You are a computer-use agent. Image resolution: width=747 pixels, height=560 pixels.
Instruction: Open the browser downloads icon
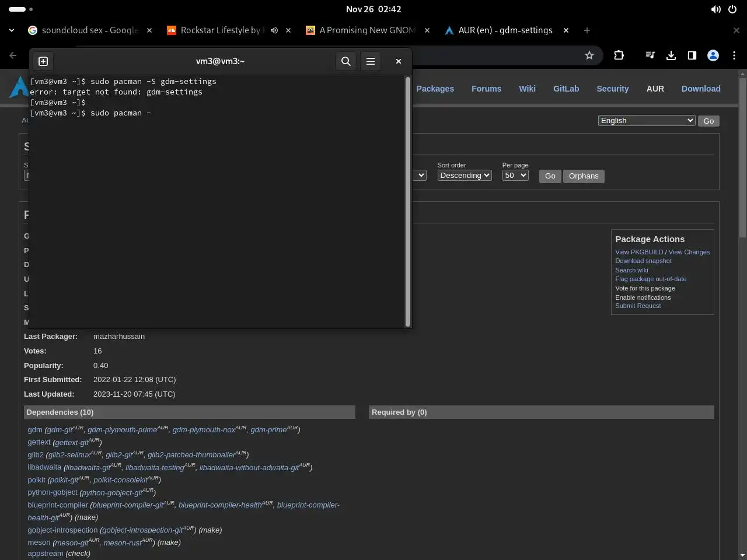[671, 55]
